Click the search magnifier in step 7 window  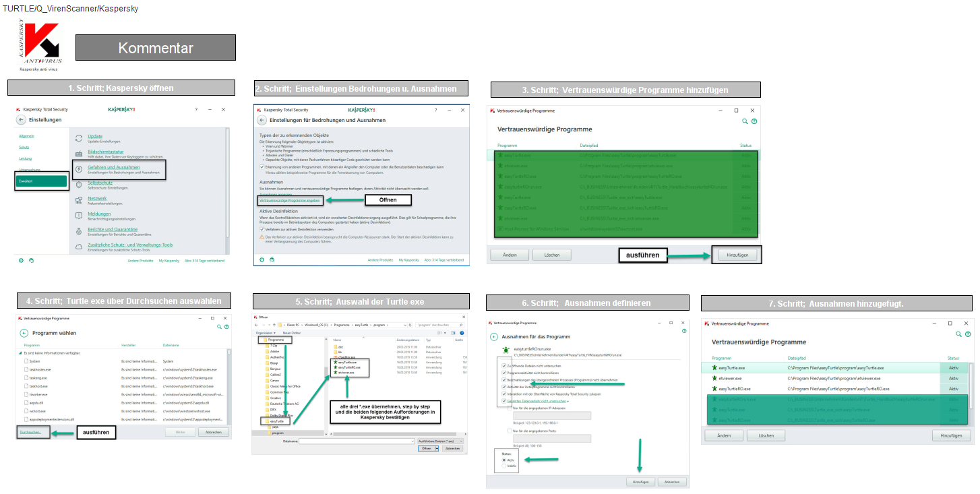(x=958, y=334)
